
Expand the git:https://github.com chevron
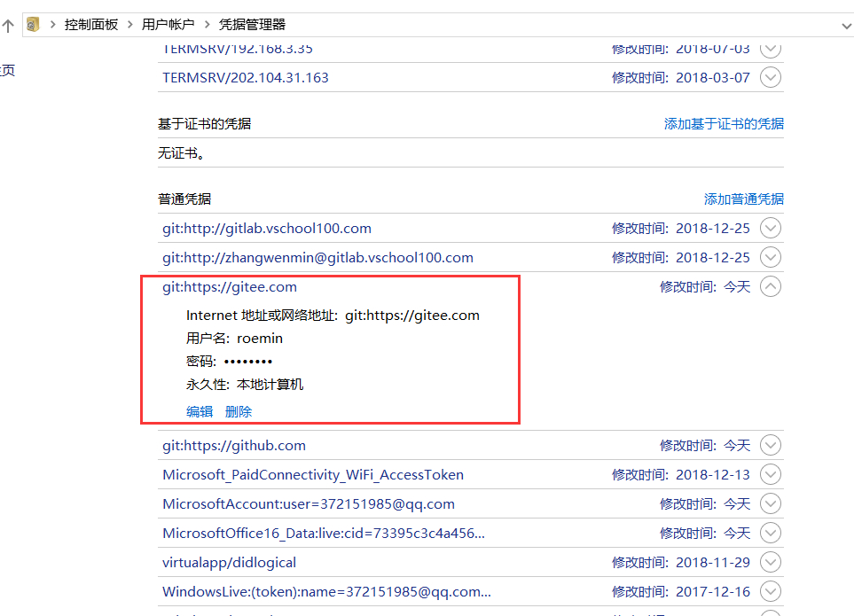pyautogui.click(x=770, y=445)
